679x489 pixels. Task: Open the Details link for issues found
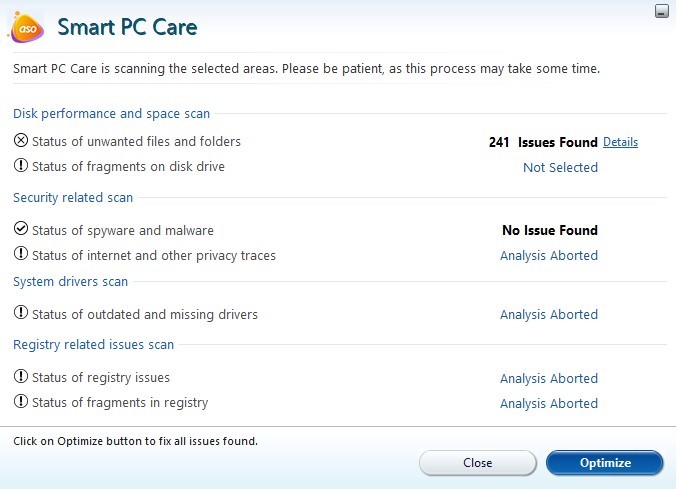pyautogui.click(x=620, y=143)
